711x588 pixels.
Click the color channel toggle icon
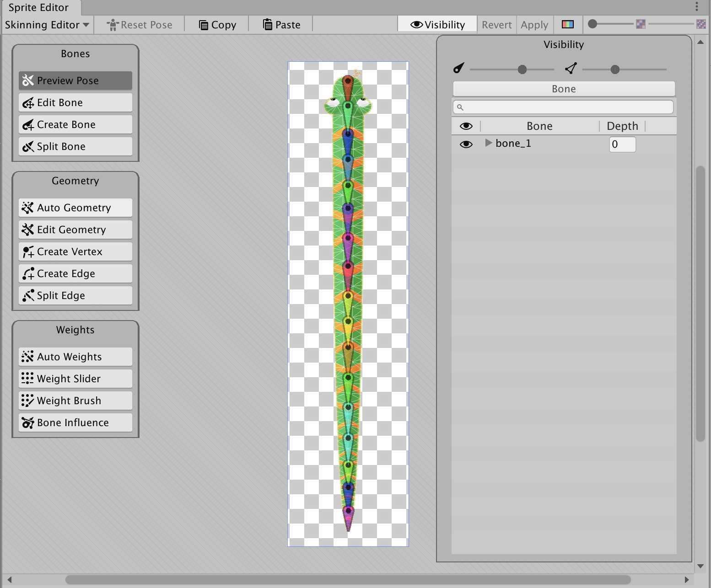pyautogui.click(x=568, y=25)
